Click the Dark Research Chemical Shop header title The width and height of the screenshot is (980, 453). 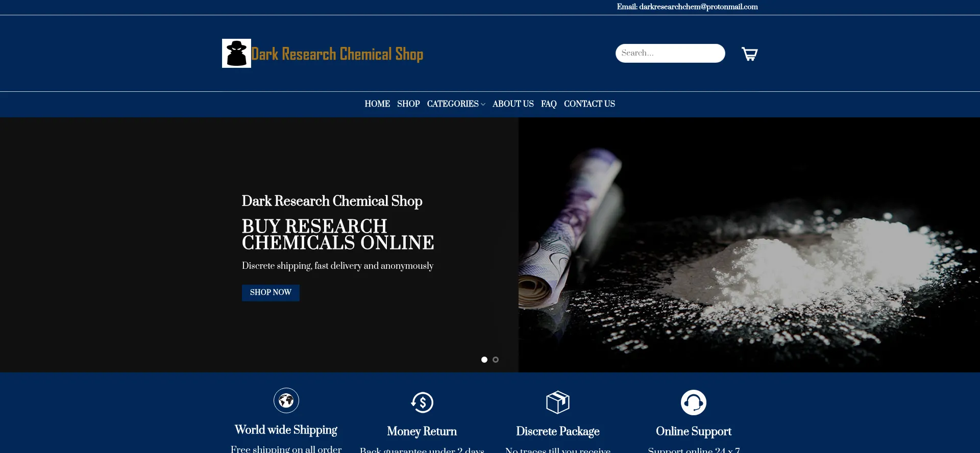(x=337, y=54)
